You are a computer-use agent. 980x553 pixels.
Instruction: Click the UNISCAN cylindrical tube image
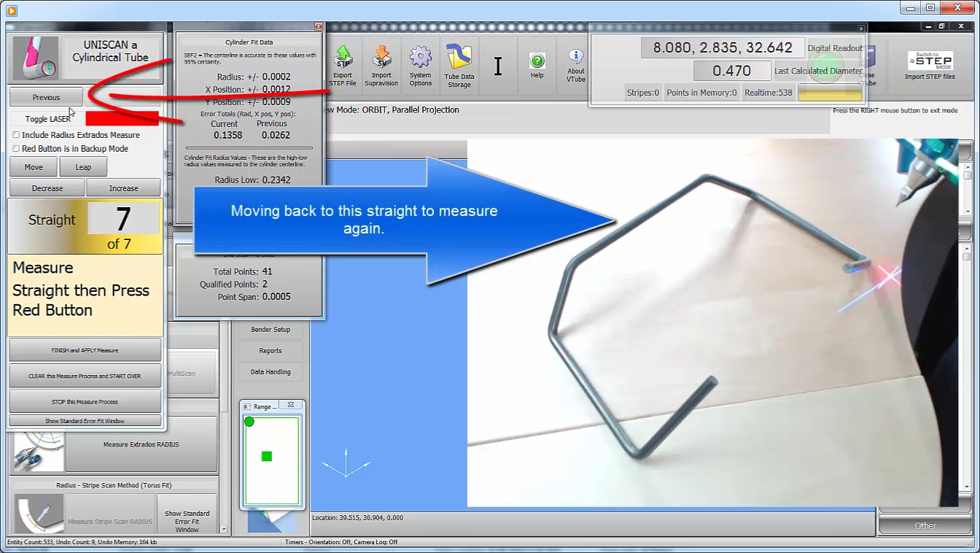pyautogui.click(x=36, y=58)
